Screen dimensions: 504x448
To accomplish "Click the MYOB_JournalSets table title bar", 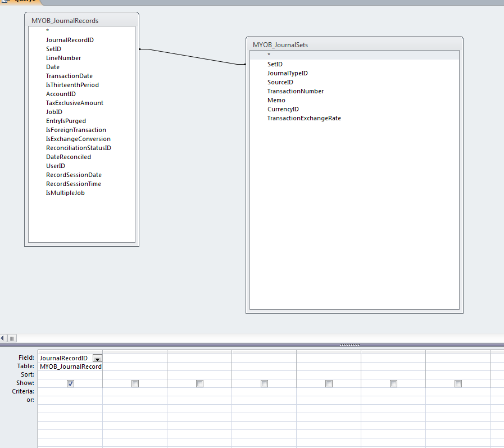I will click(354, 45).
